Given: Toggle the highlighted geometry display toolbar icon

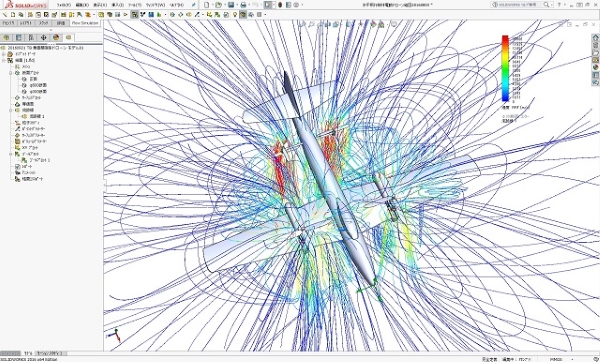Looking at the screenshot, I should point(134,15).
